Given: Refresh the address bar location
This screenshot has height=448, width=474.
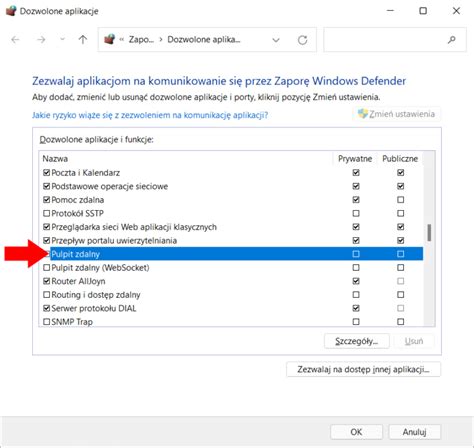Looking at the screenshot, I should point(302,40).
